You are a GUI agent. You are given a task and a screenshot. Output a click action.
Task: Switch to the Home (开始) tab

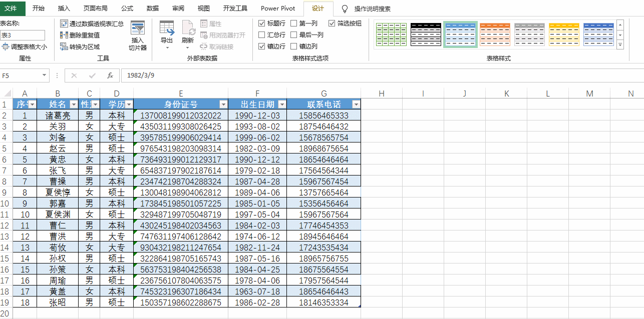39,8
